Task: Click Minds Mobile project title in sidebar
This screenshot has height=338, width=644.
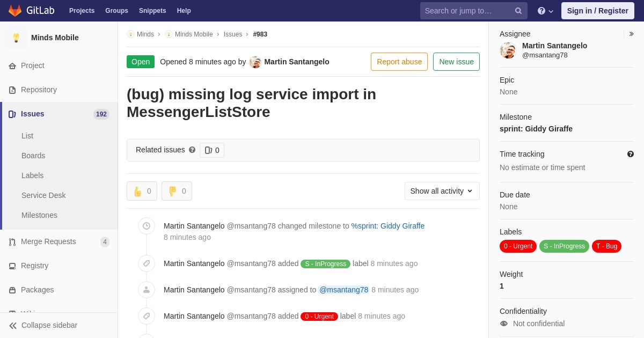Action: [x=55, y=38]
